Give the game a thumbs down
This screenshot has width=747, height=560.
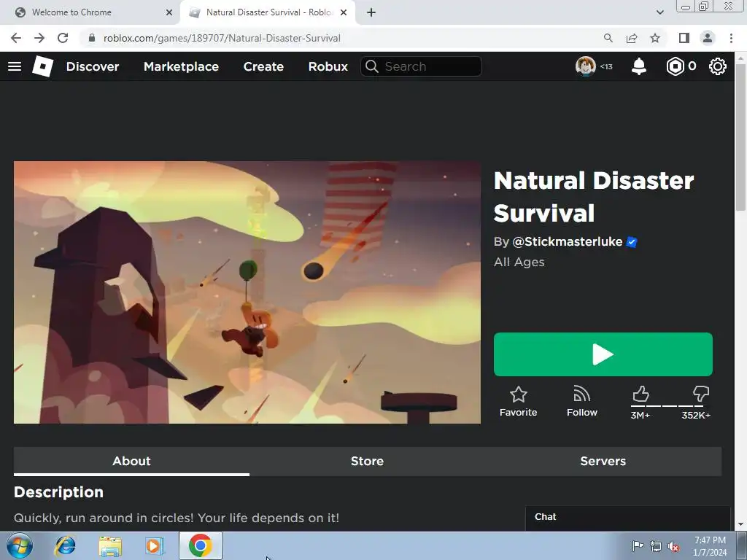click(701, 394)
